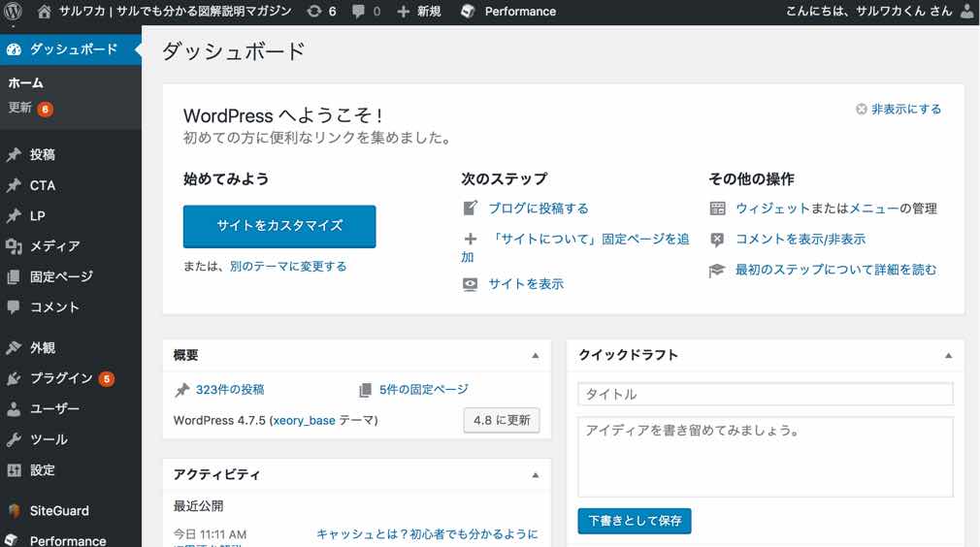Image resolution: width=980 pixels, height=547 pixels.
Task: Click the comment toggle icon beside コメントを表示/非表示
Action: tap(717, 240)
